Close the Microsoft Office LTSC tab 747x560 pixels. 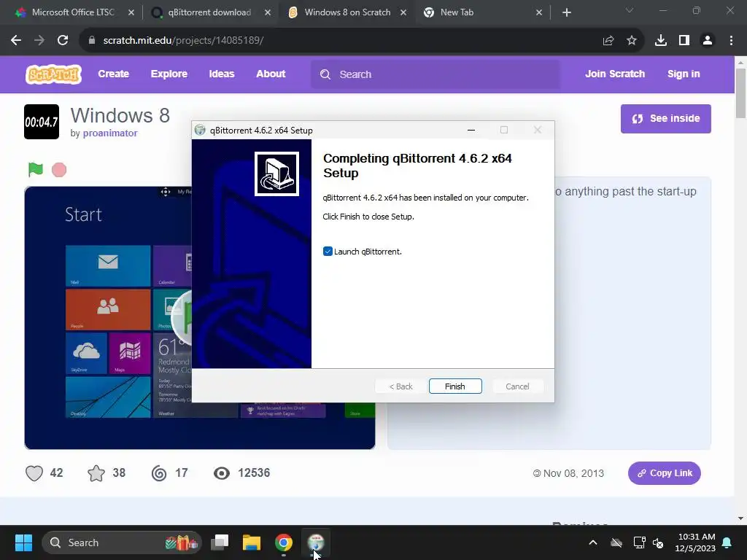click(x=131, y=12)
